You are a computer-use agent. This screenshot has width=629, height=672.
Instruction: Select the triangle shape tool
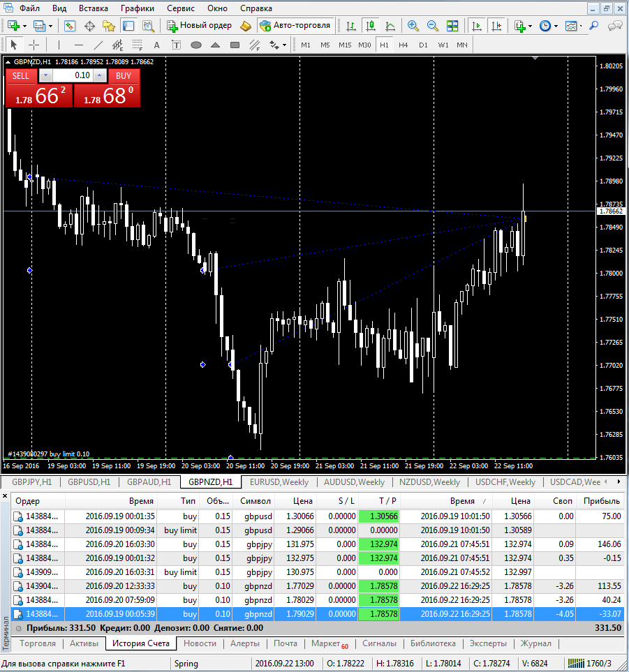pyautogui.click(x=215, y=45)
